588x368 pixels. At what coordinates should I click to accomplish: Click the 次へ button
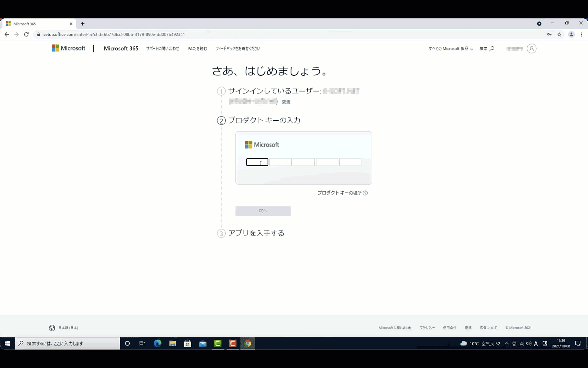pyautogui.click(x=263, y=211)
